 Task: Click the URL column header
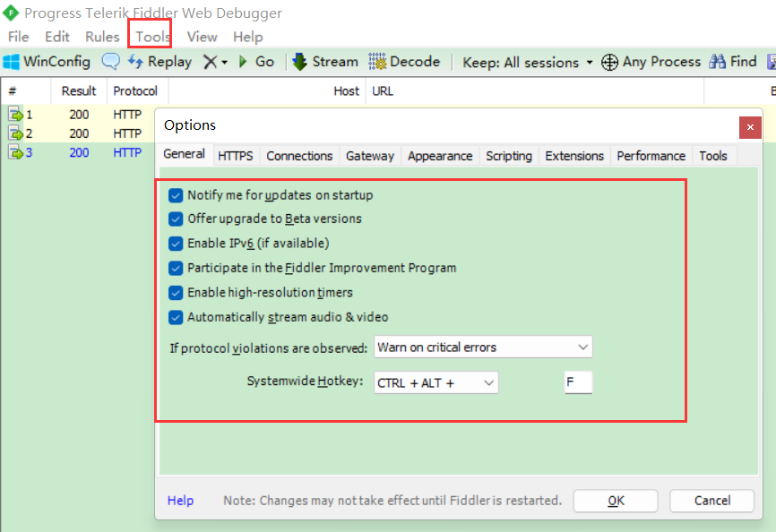pos(535,91)
